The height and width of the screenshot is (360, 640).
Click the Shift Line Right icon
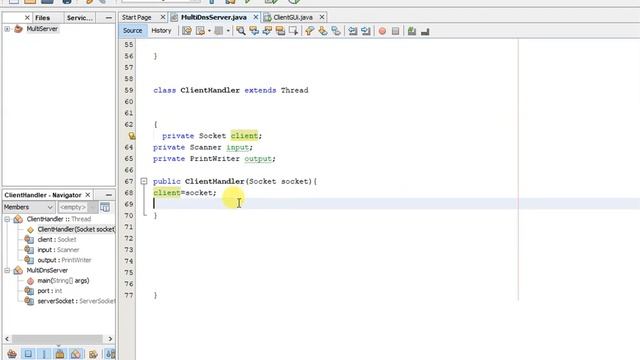coord(366,31)
